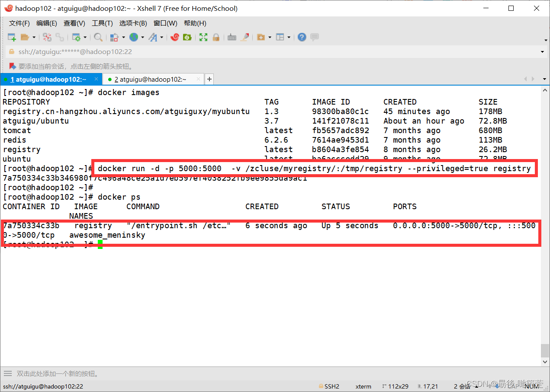Screen dimensions: 550x392
Task: Click the terminal vertical scrollbar thumb
Action: click(545, 350)
